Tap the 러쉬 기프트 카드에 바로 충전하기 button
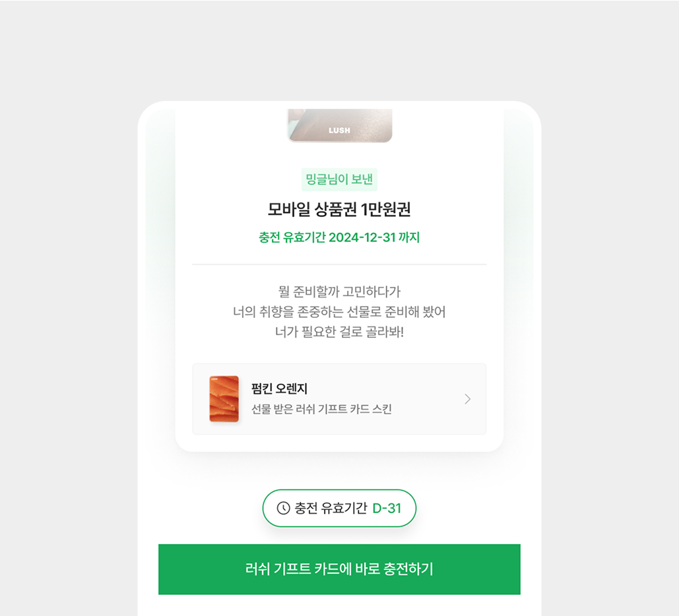This screenshot has width=679, height=616. tap(339, 569)
